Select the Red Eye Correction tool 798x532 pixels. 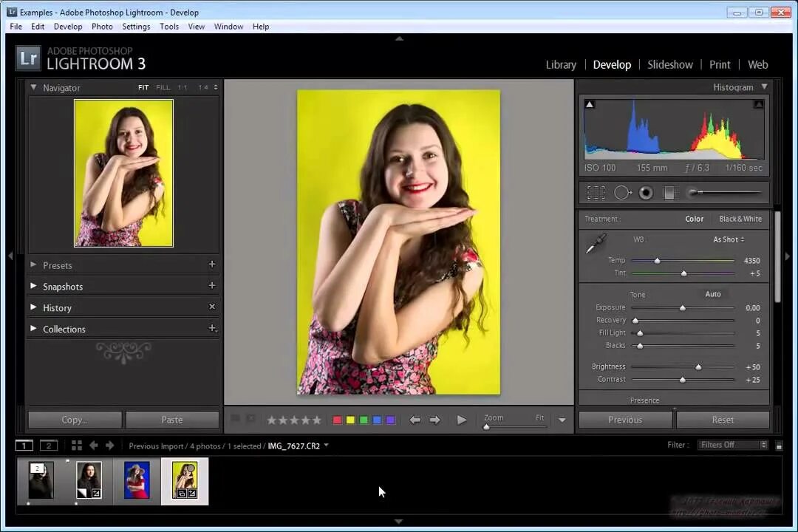646,192
